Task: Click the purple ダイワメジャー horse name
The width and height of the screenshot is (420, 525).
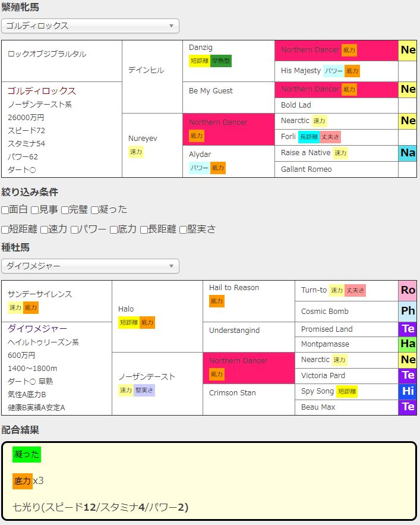Action: tap(37, 328)
